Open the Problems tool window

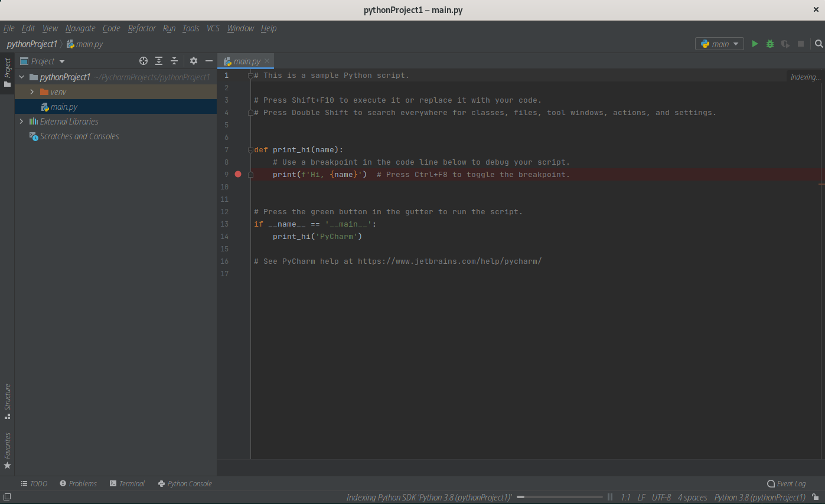point(78,483)
